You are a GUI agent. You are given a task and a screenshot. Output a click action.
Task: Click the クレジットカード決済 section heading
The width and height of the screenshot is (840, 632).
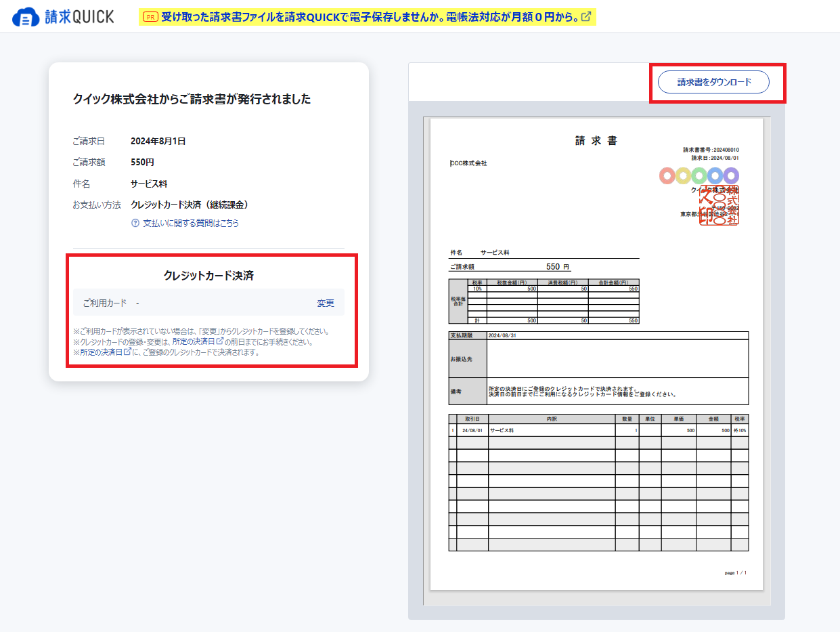tap(208, 275)
